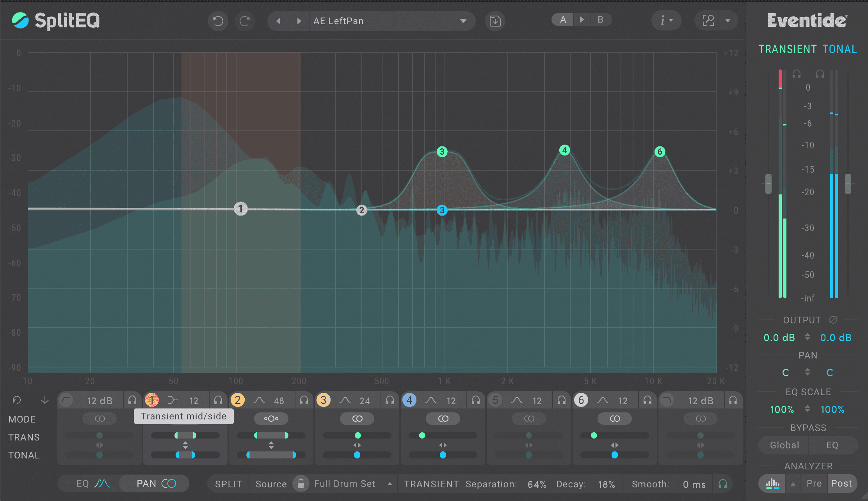Change band 1 low shelf filter shape
The width and height of the screenshot is (868, 501).
[x=173, y=400]
